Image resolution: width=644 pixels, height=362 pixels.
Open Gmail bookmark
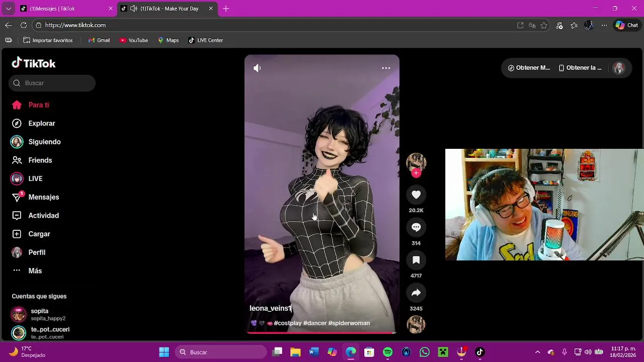pyautogui.click(x=99, y=40)
